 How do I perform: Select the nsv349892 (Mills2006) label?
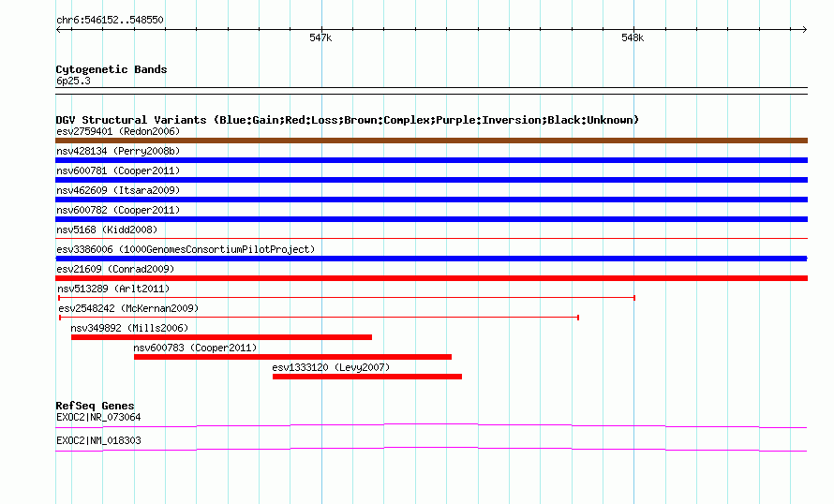129,328
